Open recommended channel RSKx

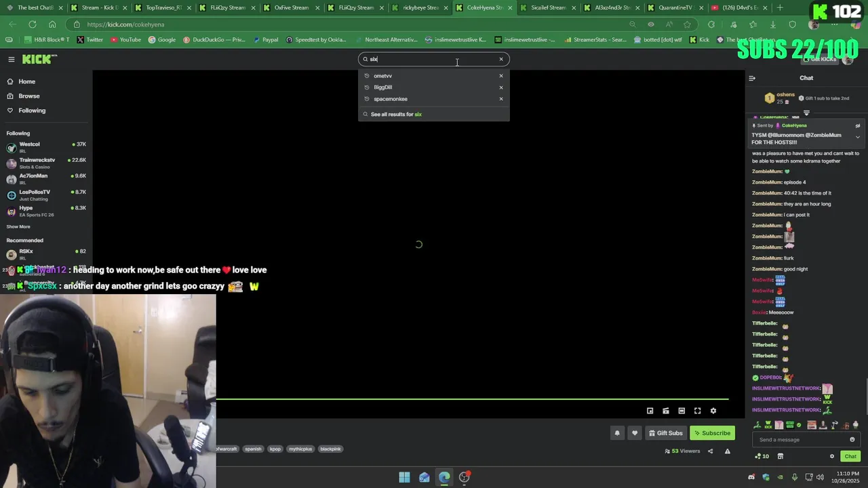46,254
